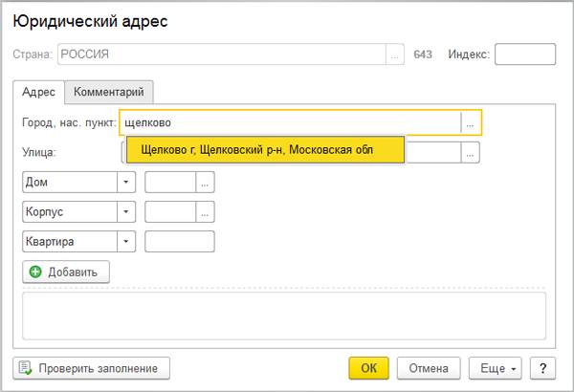The image size is (574, 392).
Task: Open street selection ellipsis button
Action: (470, 152)
